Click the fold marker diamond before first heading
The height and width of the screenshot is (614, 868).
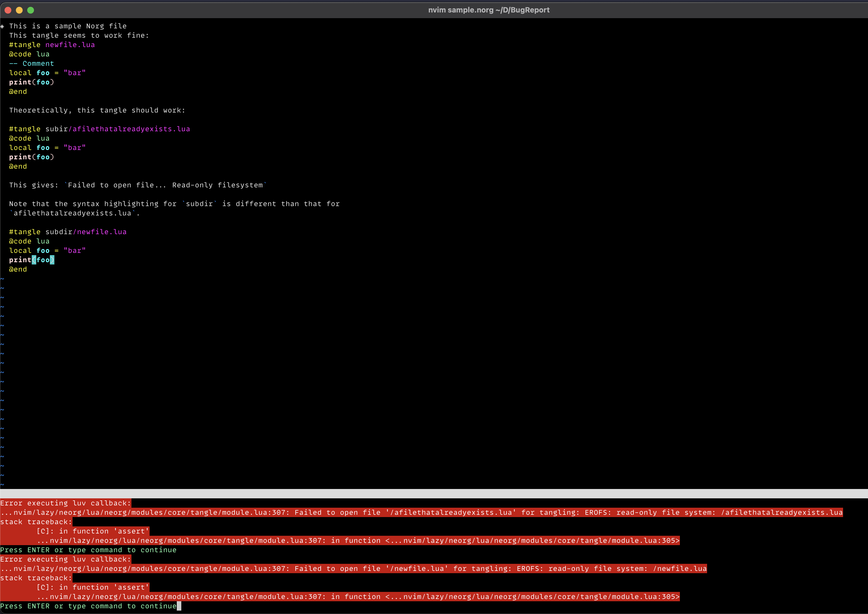pyautogui.click(x=3, y=26)
